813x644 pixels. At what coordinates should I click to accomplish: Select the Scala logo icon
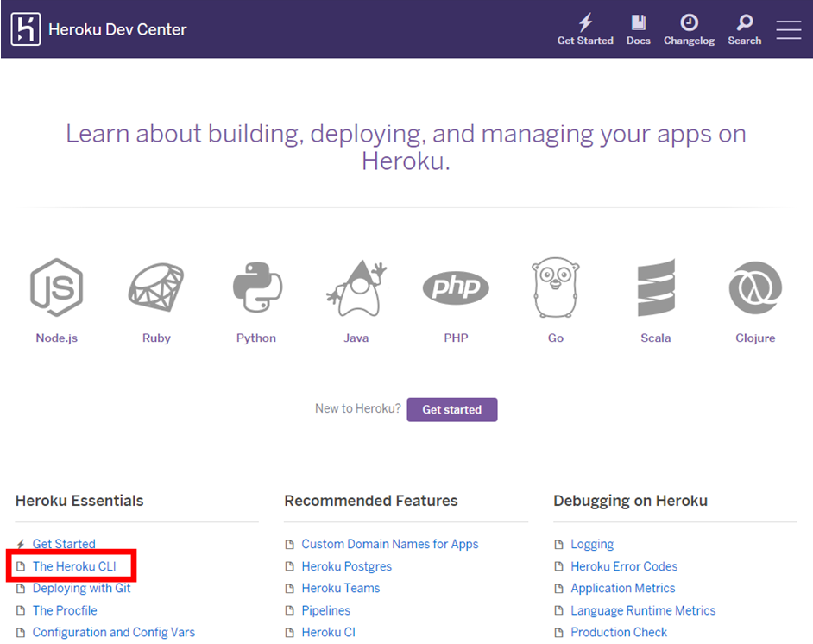(656, 287)
